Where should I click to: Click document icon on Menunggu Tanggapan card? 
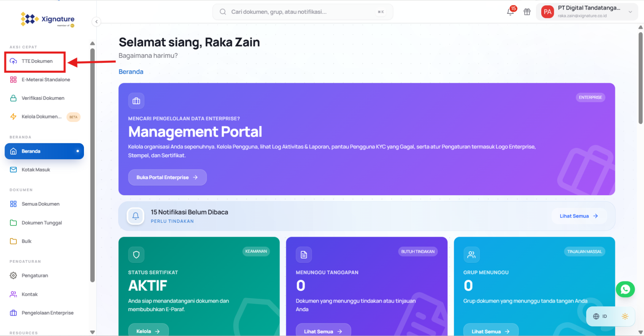coord(304,255)
